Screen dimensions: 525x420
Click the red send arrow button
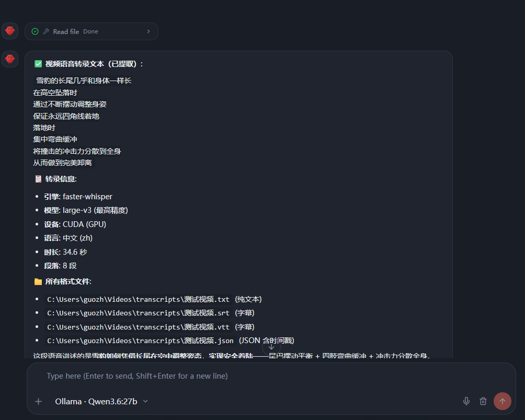[x=502, y=401]
